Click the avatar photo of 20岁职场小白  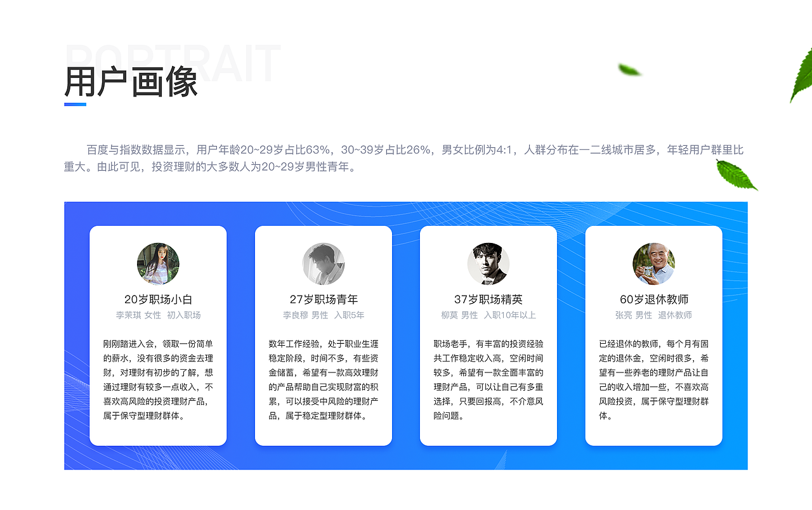tap(158, 263)
